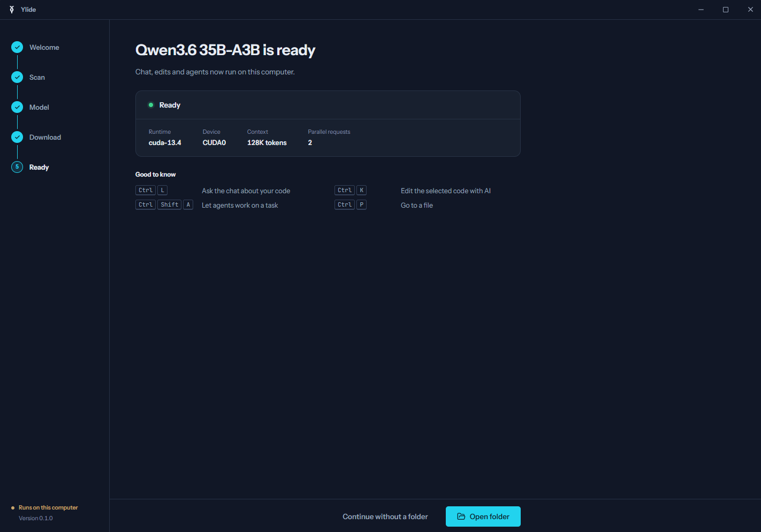Click the CUDA0 device value
This screenshot has width=761, height=532.
(x=214, y=143)
